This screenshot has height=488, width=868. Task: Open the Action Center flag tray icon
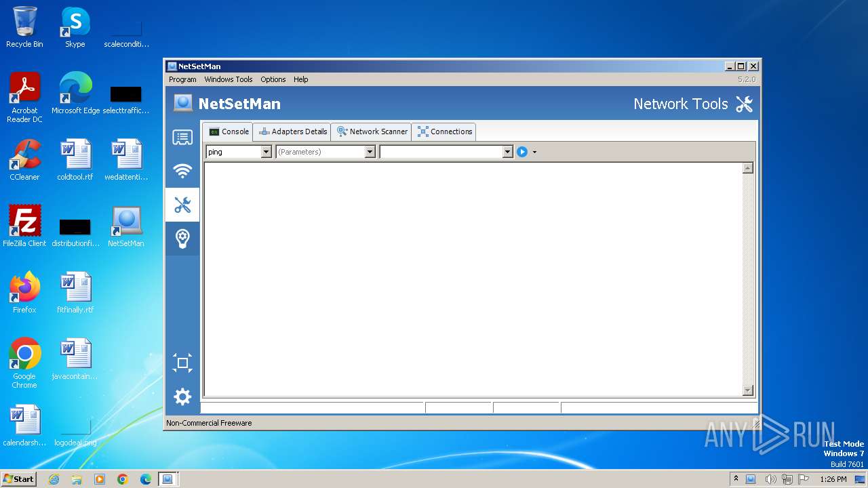804,479
